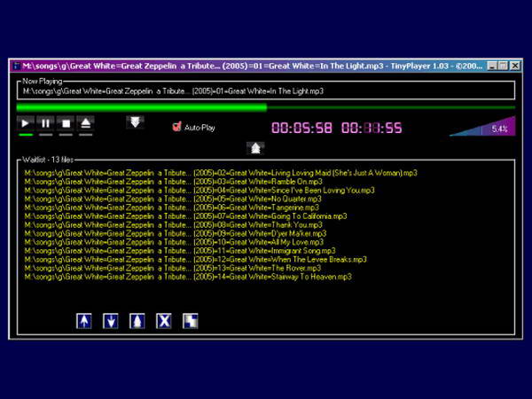The width and height of the screenshot is (532, 399).
Task: Select 04 Since I've Been Loving You
Action: tap(199, 191)
